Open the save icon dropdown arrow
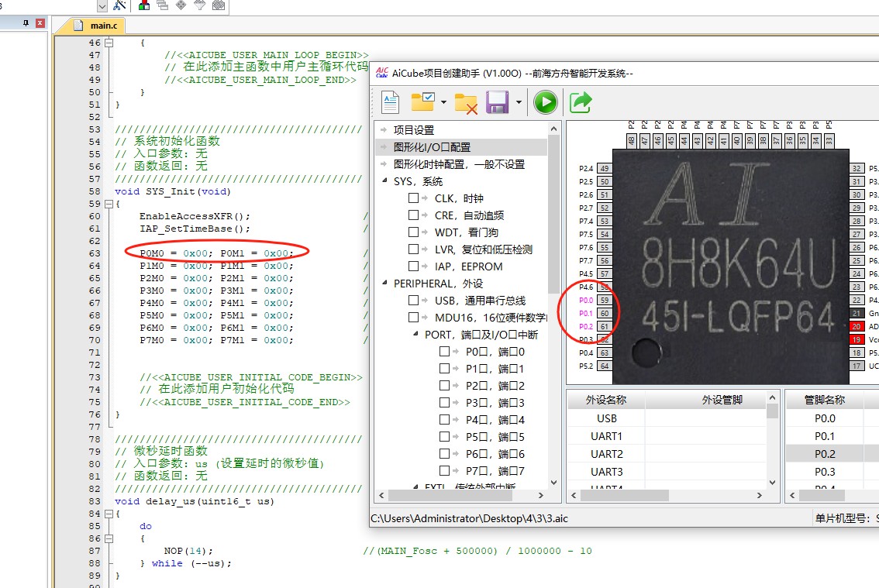This screenshot has height=588, width=879. click(x=519, y=102)
